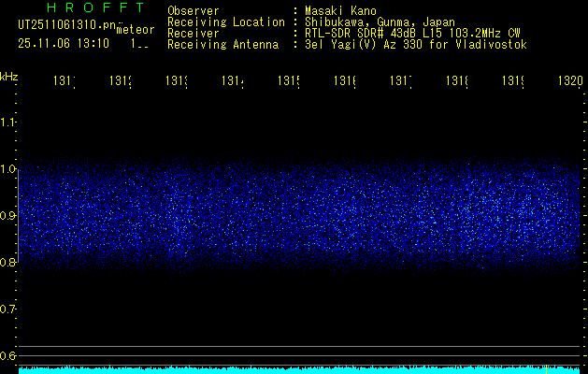Click the 1315 time tick mark
This screenshot has width=588, height=374.
point(288,81)
